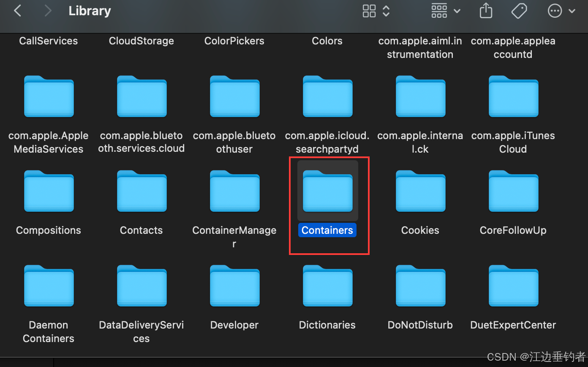Select the com.apple.icloud.searchpartyd folder icon
This screenshot has width=588, height=367.
[328, 96]
